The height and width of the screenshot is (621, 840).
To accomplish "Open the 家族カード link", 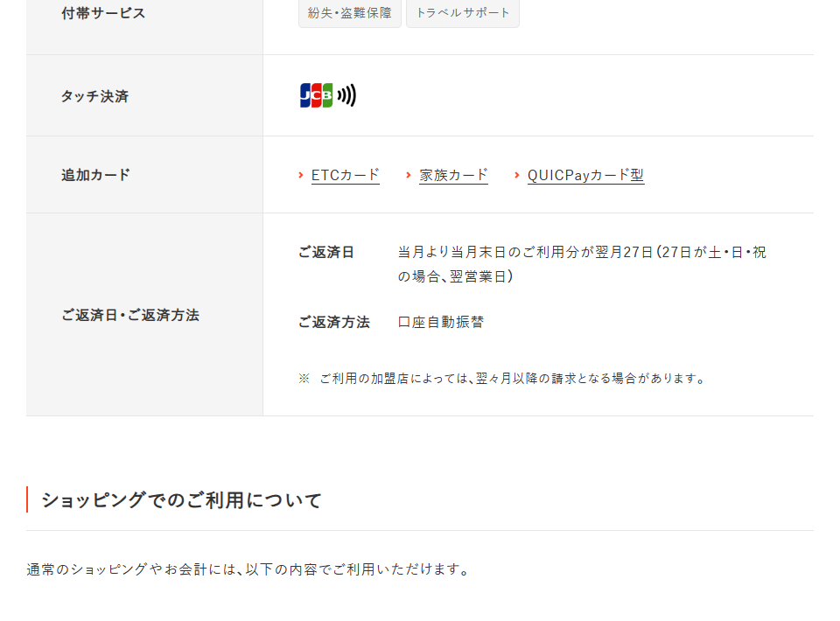I will (x=454, y=175).
